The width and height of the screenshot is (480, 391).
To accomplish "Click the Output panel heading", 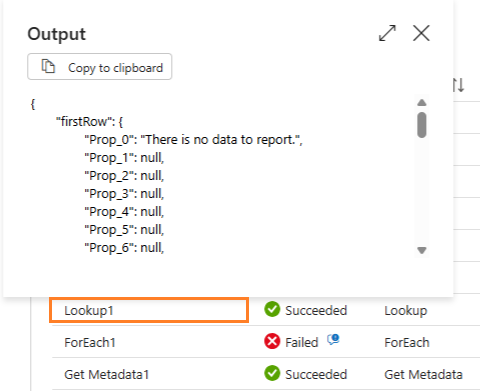I will point(57,34).
